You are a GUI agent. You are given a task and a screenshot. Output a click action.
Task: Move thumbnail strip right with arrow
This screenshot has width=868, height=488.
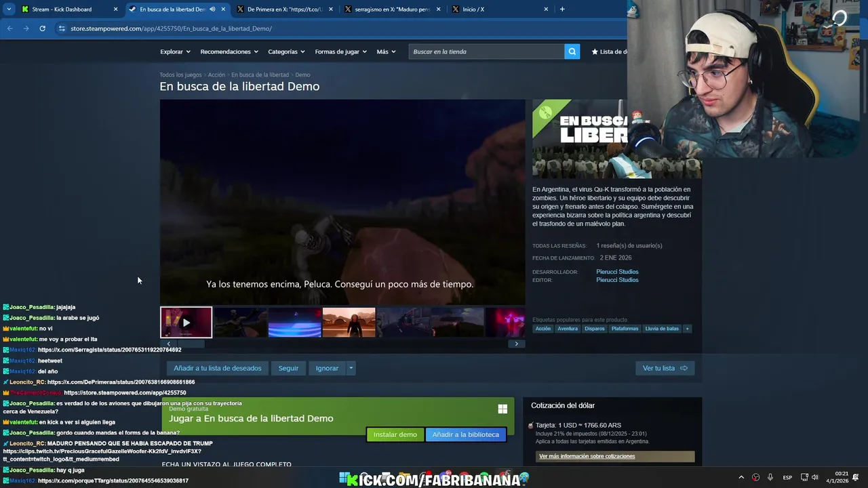[x=516, y=344]
